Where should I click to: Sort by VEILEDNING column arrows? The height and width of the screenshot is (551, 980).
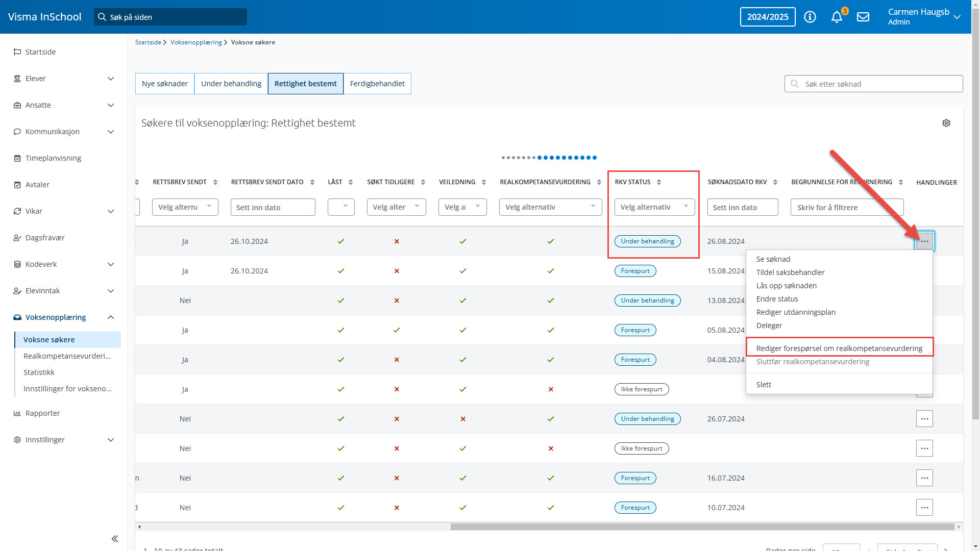pos(484,182)
